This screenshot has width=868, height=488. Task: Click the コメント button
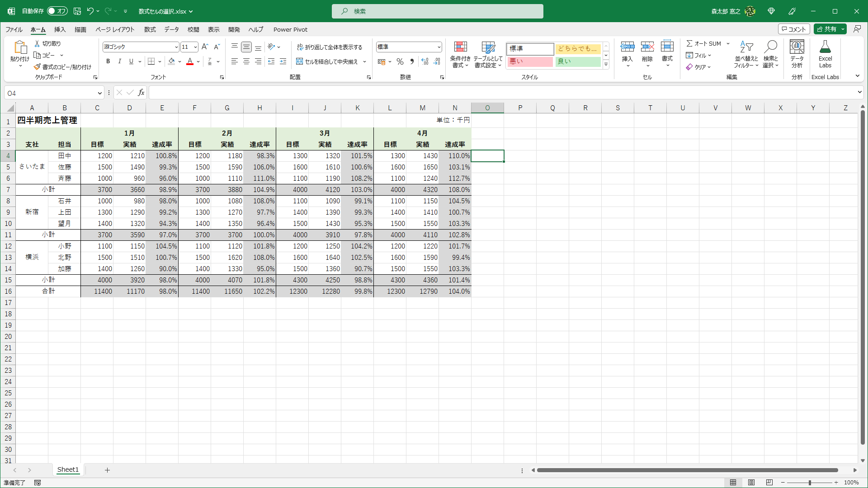(x=793, y=29)
